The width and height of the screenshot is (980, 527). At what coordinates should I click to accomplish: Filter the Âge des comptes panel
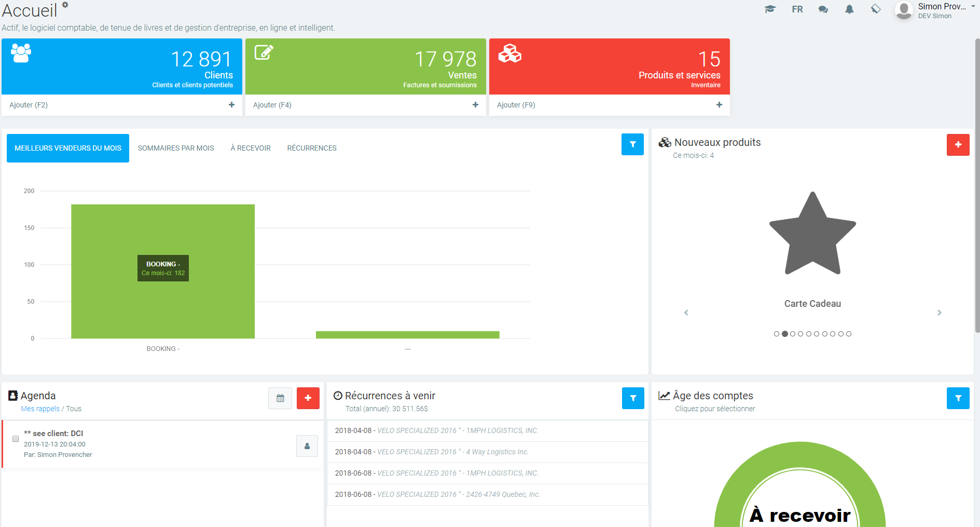pyautogui.click(x=958, y=398)
